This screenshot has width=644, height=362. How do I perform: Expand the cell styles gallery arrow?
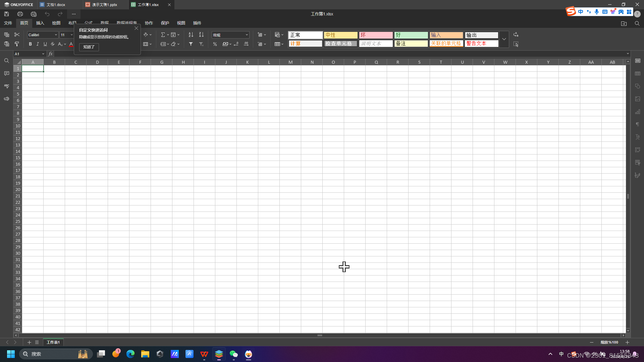pyautogui.click(x=504, y=39)
